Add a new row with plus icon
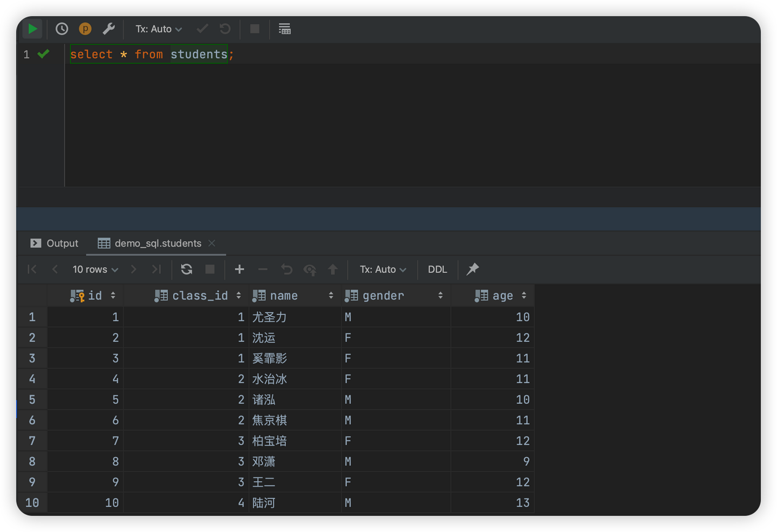Screen dimensions: 777x532 pyautogui.click(x=240, y=269)
